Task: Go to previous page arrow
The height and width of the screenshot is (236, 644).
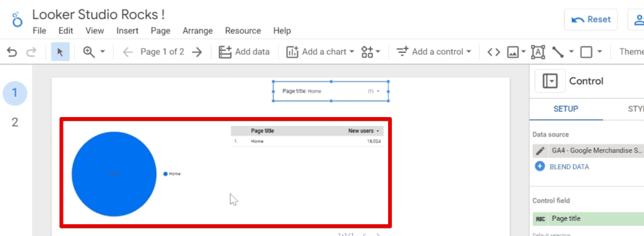Action: (128, 52)
